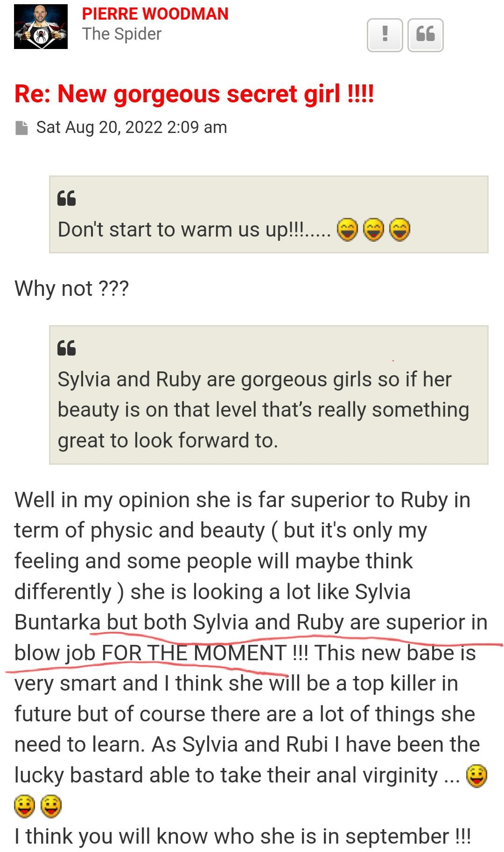Click the first laughing emoji after "warm us up"

coord(347,230)
